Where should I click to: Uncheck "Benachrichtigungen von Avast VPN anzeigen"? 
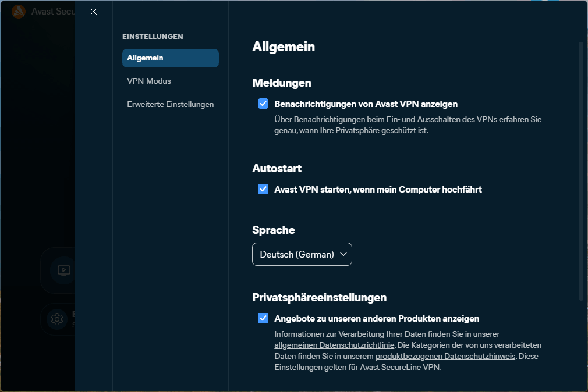pos(263,103)
